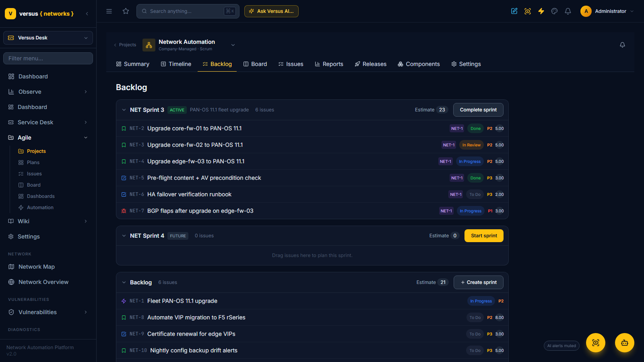
Task: Click the task icon of NET-9
Action: (124, 334)
